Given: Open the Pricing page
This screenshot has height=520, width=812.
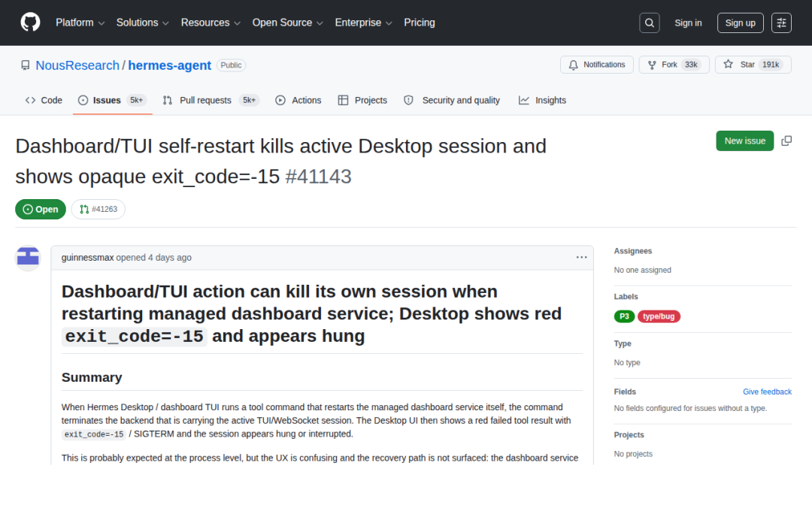Looking at the screenshot, I should [x=420, y=23].
